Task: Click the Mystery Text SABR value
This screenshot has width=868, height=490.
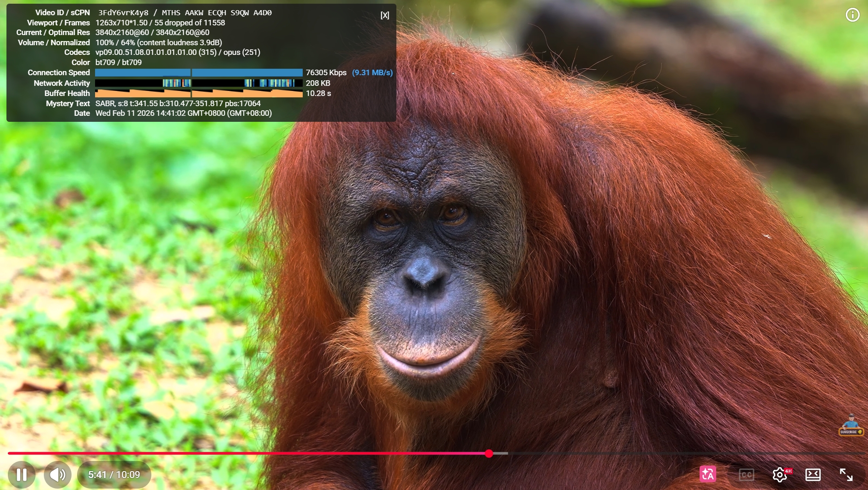Action: point(178,103)
